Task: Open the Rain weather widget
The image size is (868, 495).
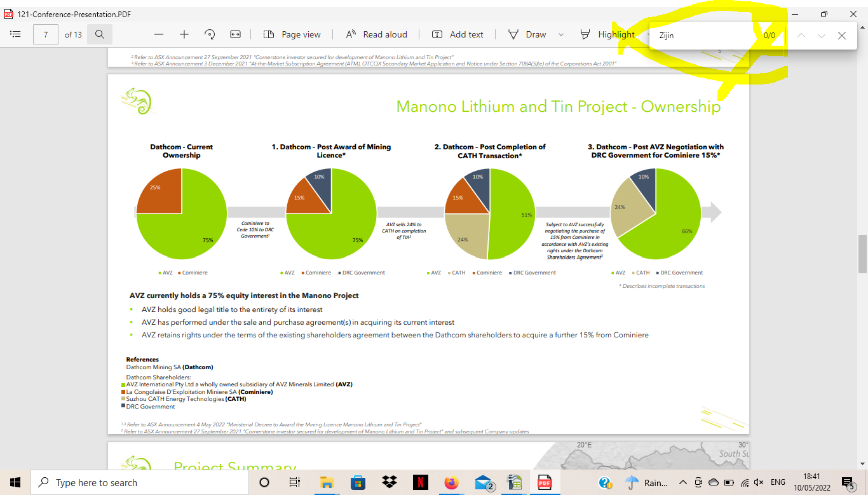Action: click(647, 482)
